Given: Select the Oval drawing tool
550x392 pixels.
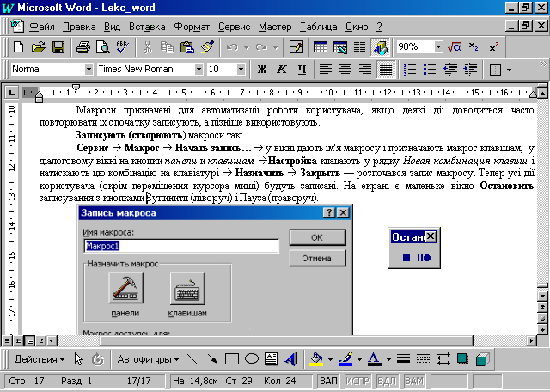Looking at the screenshot, I should [252, 359].
